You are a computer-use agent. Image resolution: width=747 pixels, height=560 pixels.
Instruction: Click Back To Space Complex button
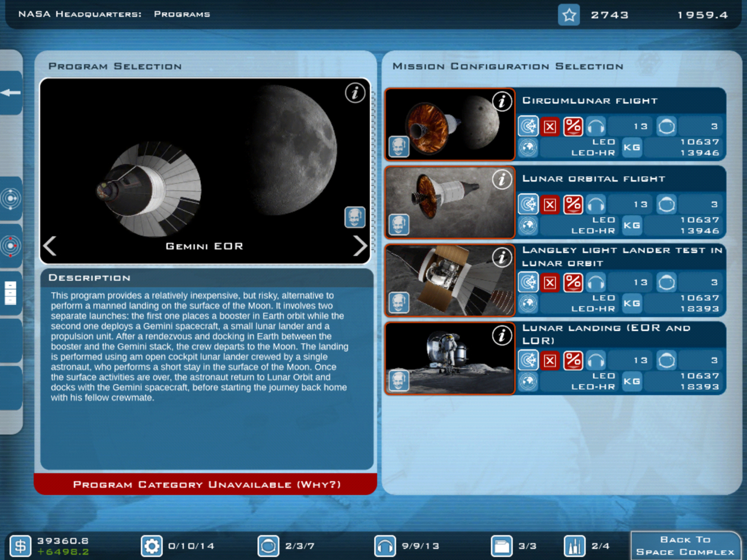click(686, 546)
